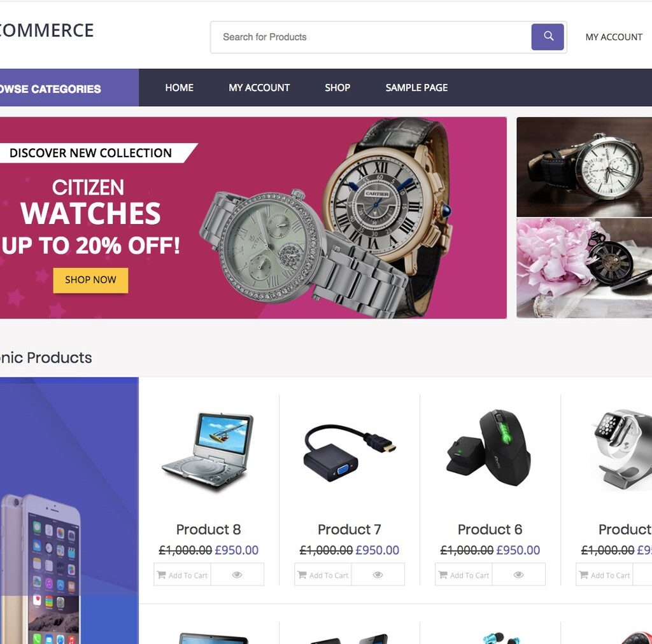The width and height of the screenshot is (652, 644).
Task: Open the My Account link in header
Action: [614, 37]
